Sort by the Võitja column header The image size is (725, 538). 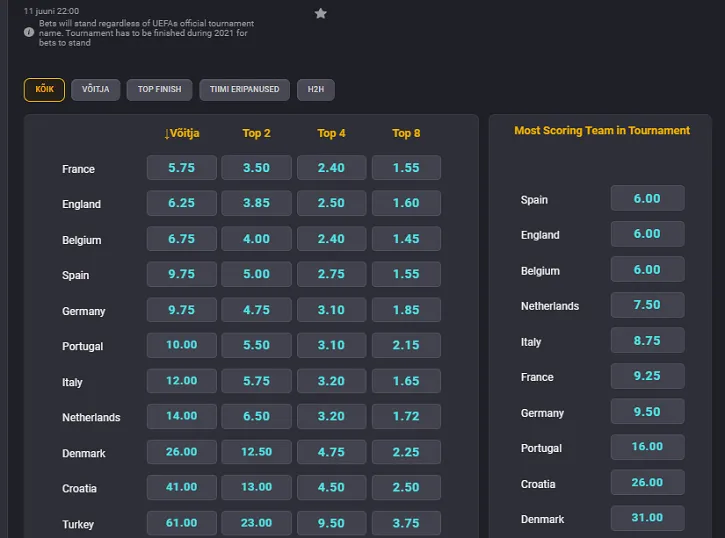[182, 133]
